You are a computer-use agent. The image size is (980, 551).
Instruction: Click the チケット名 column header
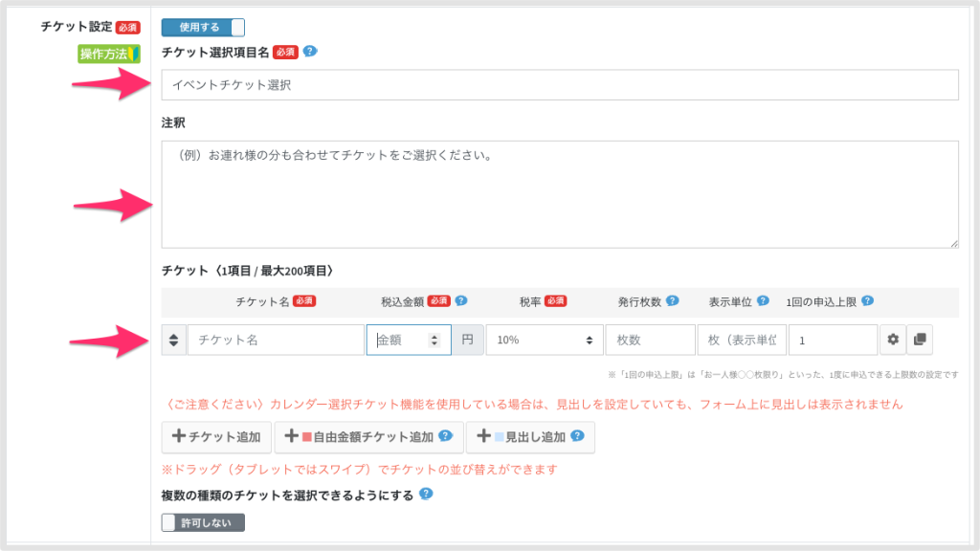coord(262,301)
